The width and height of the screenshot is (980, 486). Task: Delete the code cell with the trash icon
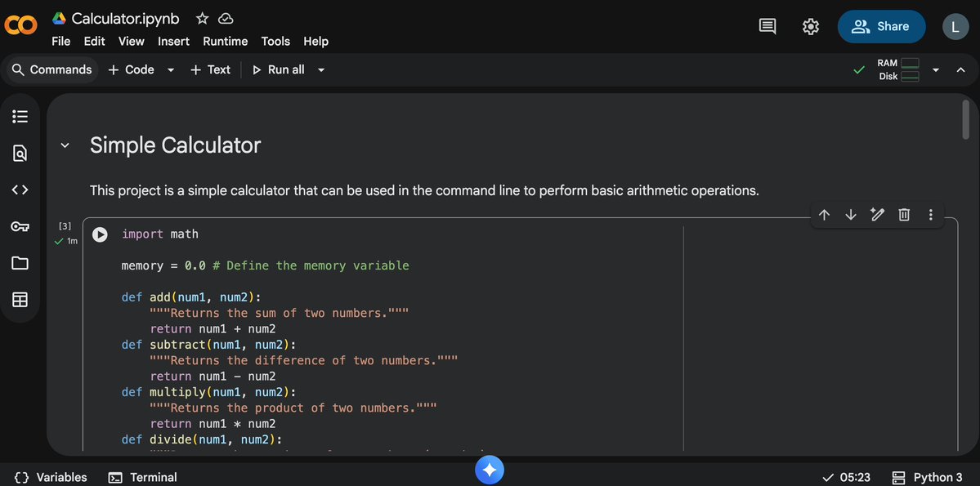click(903, 214)
